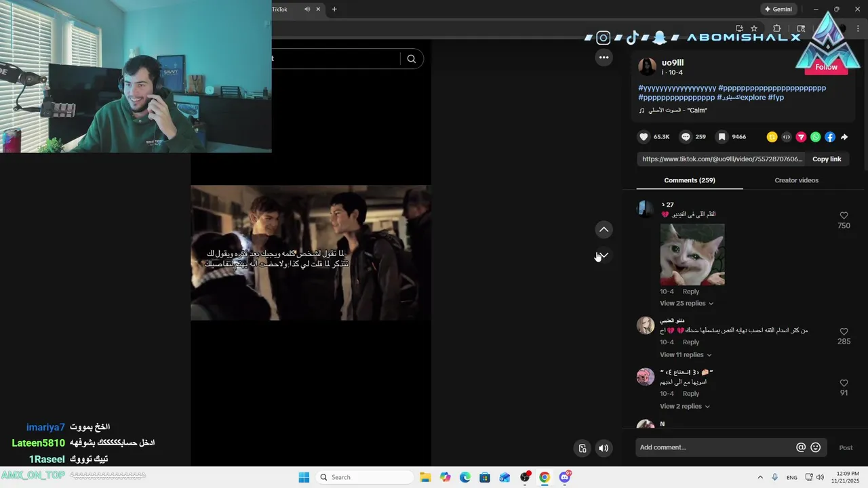Like the comment with 285 likes
The width and height of the screenshot is (868, 488).
pyautogui.click(x=844, y=331)
